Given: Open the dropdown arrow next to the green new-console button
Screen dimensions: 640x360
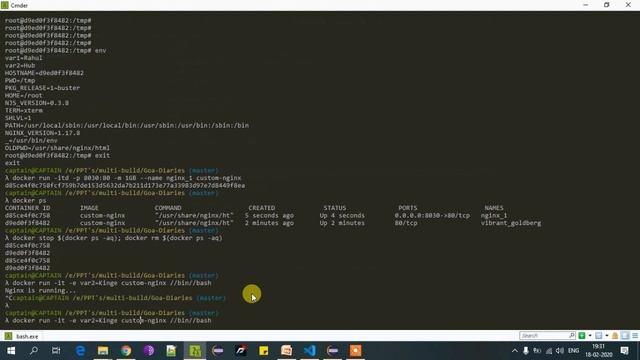Looking at the screenshot, I should [590, 336].
